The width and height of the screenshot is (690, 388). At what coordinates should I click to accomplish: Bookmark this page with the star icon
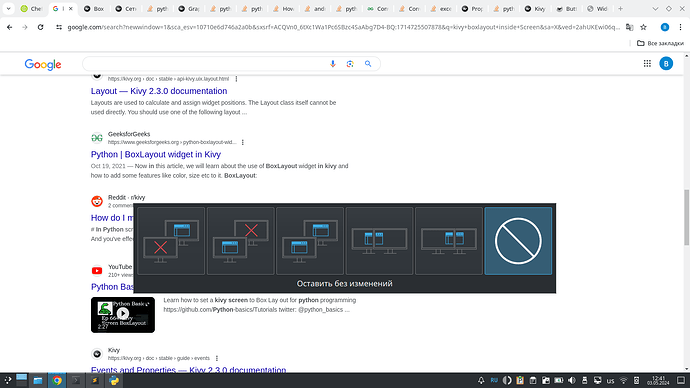643,27
